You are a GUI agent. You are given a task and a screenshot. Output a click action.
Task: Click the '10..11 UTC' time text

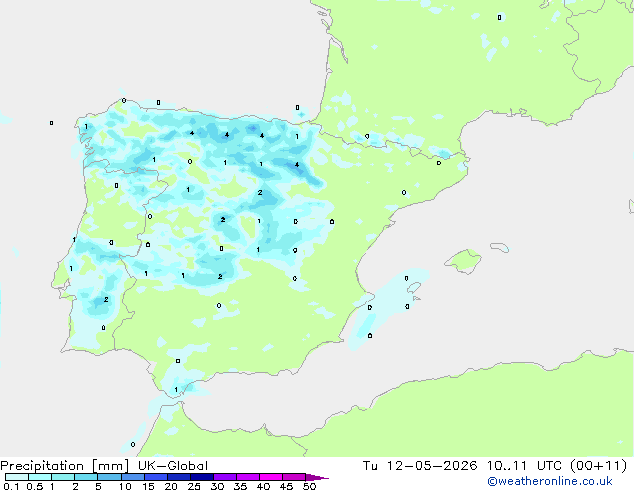(x=524, y=466)
